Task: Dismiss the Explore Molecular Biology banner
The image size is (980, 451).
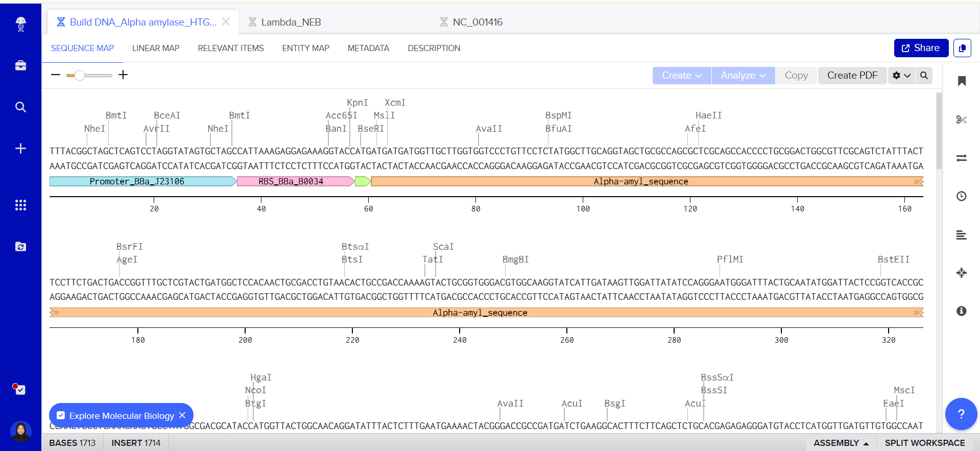Action: tap(182, 415)
